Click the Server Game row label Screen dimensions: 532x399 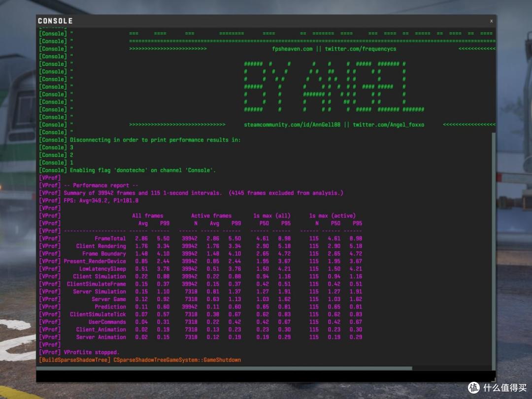[109, 299]
